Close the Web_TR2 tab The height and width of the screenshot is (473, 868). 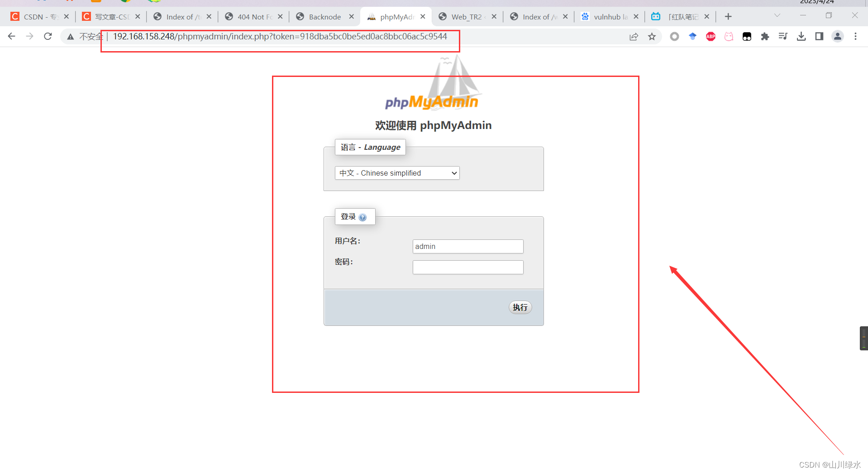coord(494,17)
